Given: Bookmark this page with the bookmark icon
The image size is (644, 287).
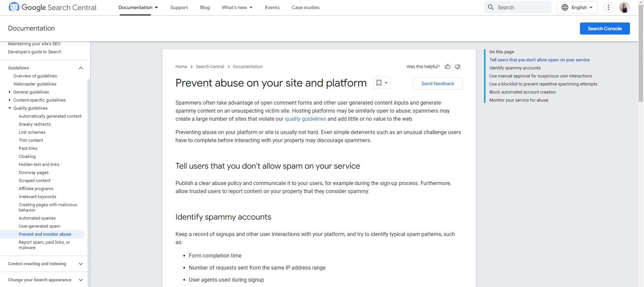Looking at the screenshot, I should [x=379, y=83].
